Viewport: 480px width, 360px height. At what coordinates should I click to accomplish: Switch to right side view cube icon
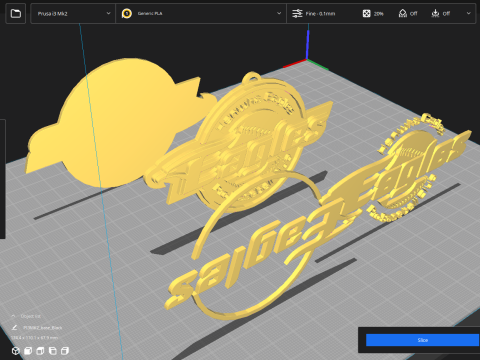click(65, 351)
